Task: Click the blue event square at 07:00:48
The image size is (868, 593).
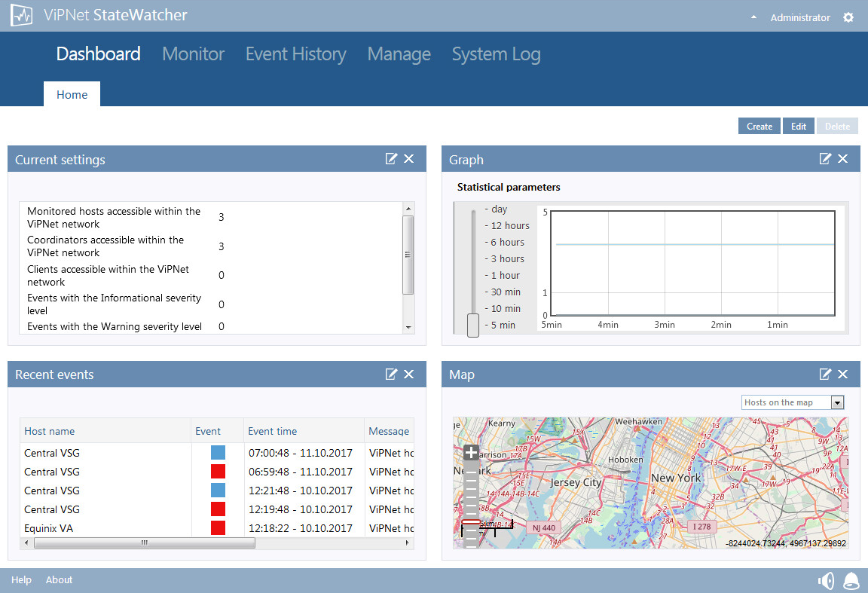Action: tap(218, 453)
